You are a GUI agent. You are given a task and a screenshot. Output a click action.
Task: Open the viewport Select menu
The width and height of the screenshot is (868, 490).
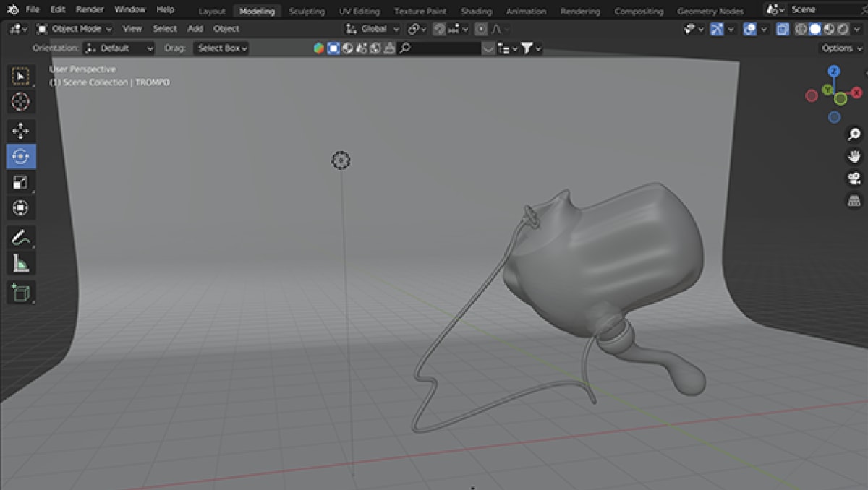tap(165, 29)
